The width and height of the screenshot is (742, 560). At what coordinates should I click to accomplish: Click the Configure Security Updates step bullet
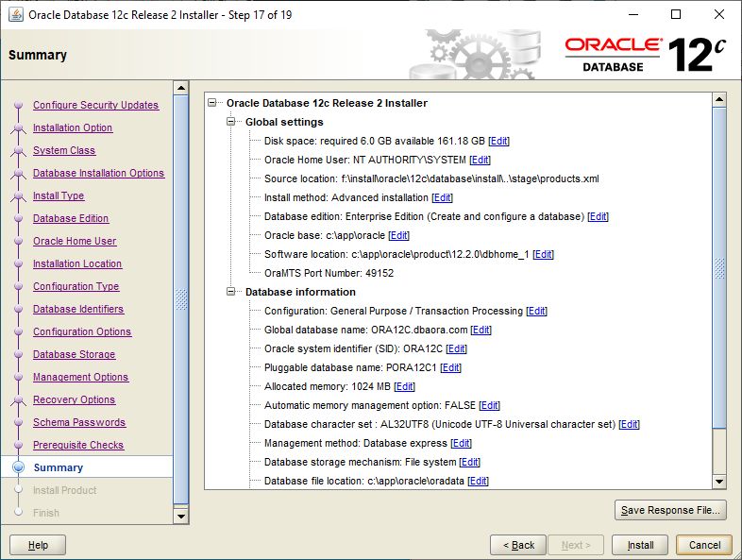point(19,105)
